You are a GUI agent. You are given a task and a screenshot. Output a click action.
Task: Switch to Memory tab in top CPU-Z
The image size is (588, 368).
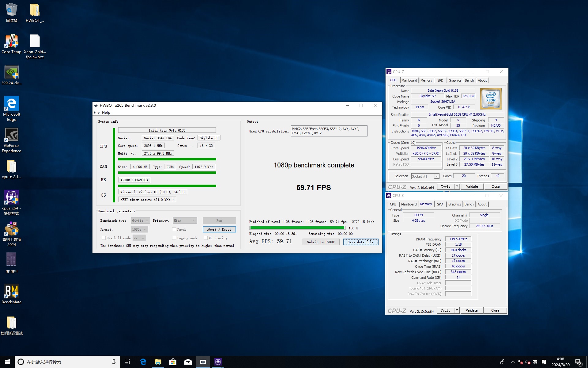click(x=426, y=80)
